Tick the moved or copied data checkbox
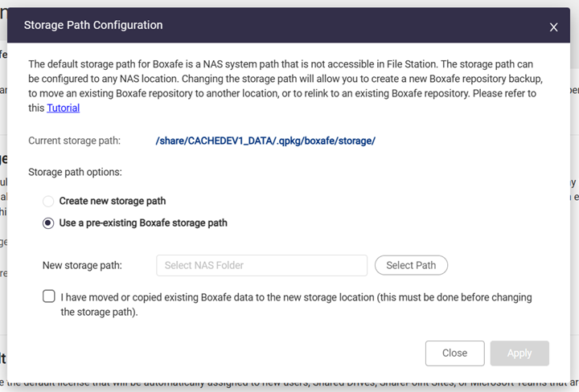Screen dimensions: 579x392 tap(49, 296)
